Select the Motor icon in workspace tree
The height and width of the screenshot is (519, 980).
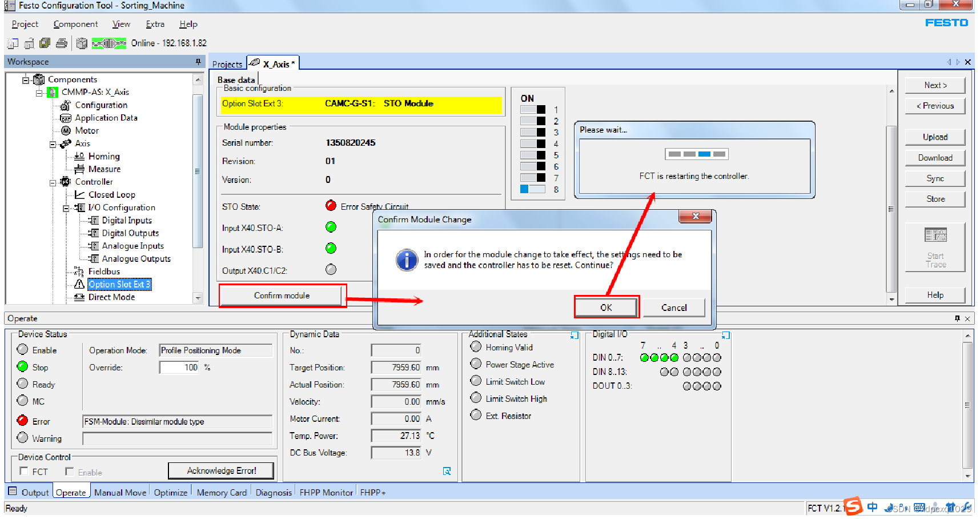(66, 131)
